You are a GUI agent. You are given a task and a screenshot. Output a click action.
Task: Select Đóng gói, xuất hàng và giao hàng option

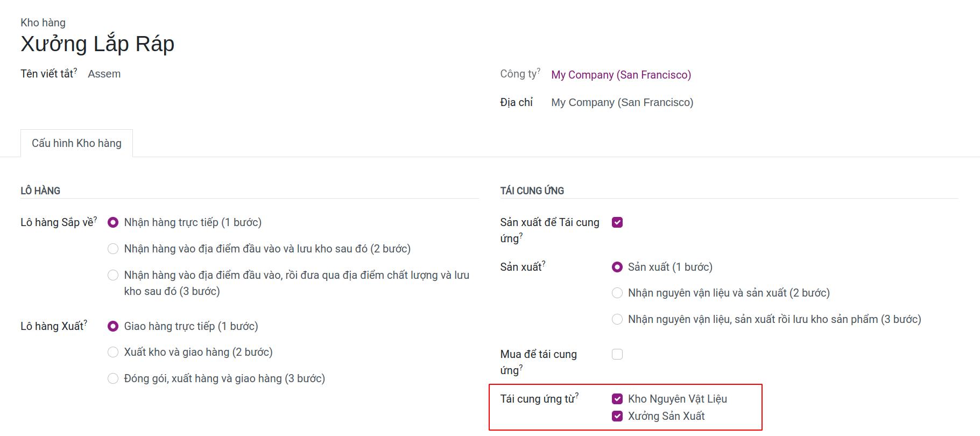[112, 378]
